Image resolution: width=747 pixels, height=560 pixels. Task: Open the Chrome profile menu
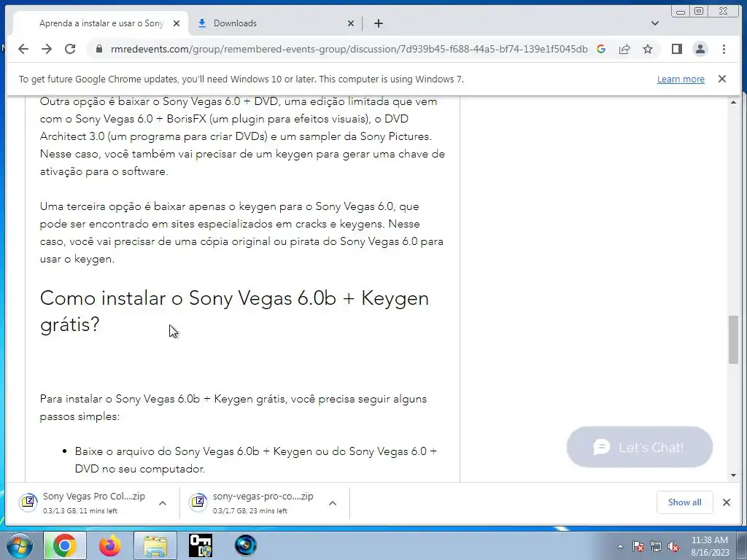[700, 49]
